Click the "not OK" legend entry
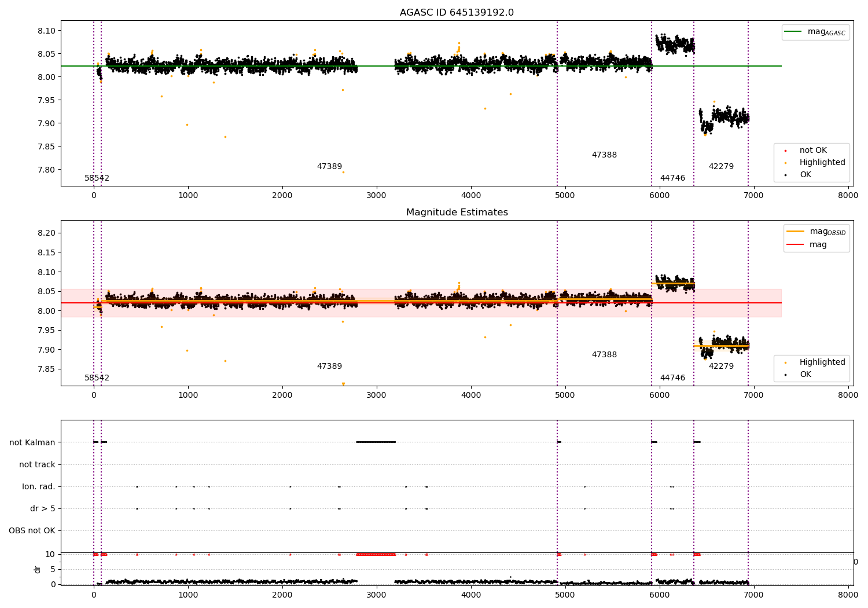868x608 pixels. pos(813,151)
